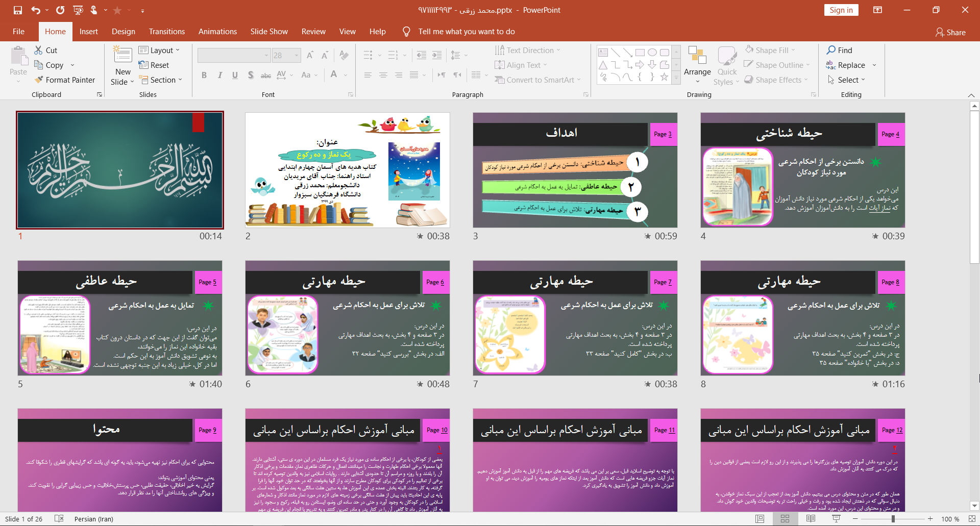Screen dimensions: 980x526
Task: Switch to the Slide Show tab
Action: click(x=269, y=32)
